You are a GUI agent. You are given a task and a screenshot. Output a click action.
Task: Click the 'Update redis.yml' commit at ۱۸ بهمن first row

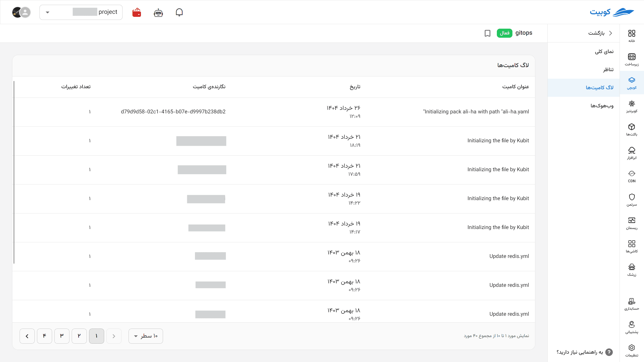pyautogui.click(x=509, y=256)
